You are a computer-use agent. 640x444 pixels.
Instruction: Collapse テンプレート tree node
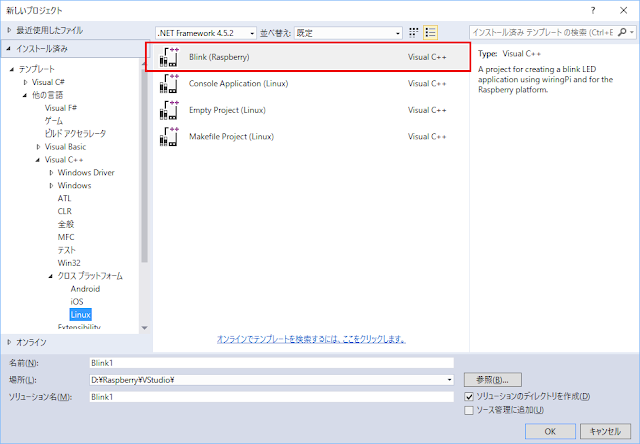[x=12, y=69]
